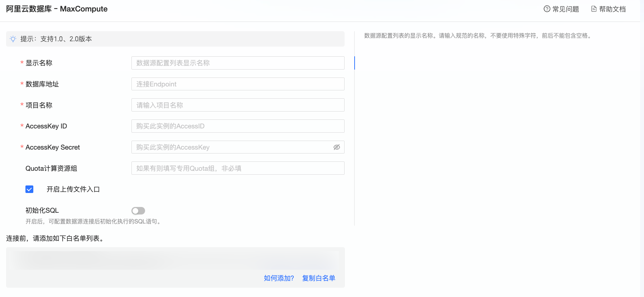Viewport: 644px width, 297px height.
Task: Focus the 数据库地址 Endpoint field
Action: coord(238,84)
